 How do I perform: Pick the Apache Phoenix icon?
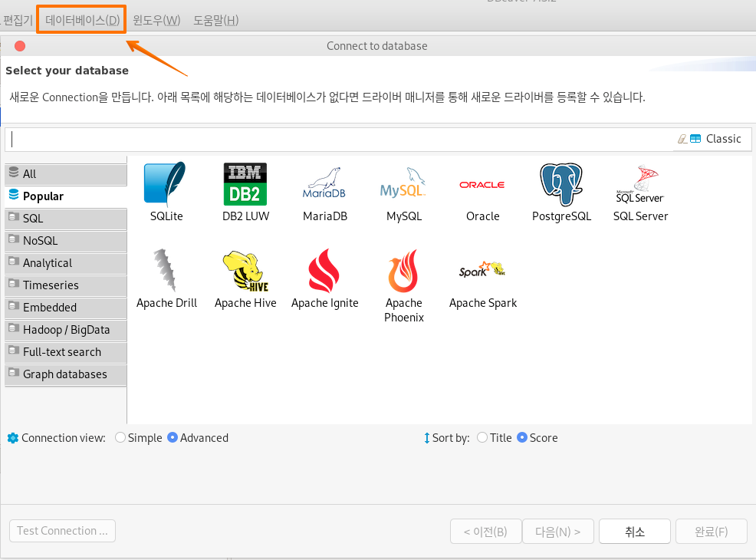pos(403,271)
